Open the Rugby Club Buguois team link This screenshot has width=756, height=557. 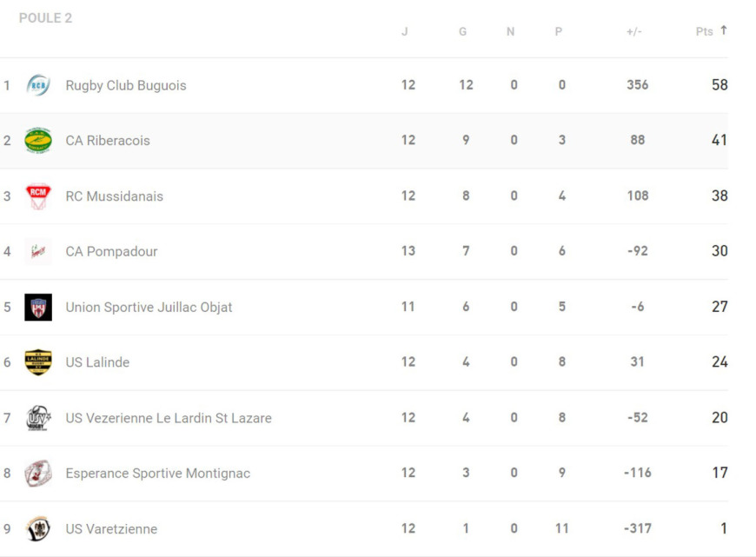[126, 85]
